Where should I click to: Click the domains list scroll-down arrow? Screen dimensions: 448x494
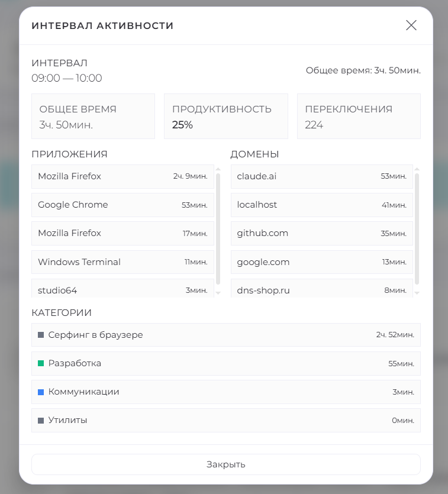tap(417, 293)
